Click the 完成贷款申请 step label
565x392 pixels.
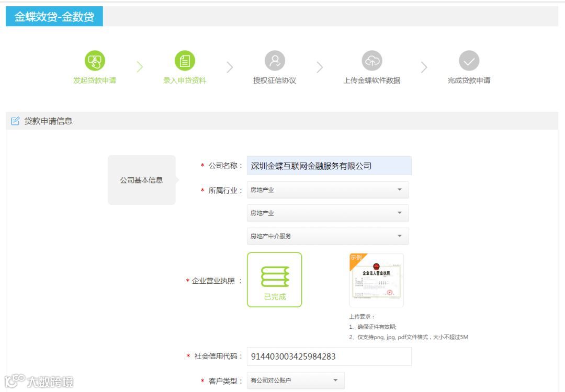tap(469, 80)
